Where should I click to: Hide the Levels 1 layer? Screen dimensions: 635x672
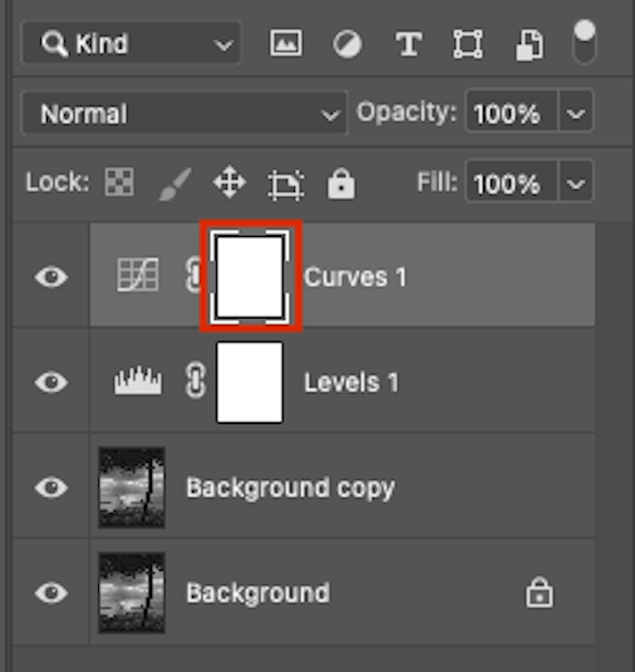pyautogui.click(x=52, y=382)
